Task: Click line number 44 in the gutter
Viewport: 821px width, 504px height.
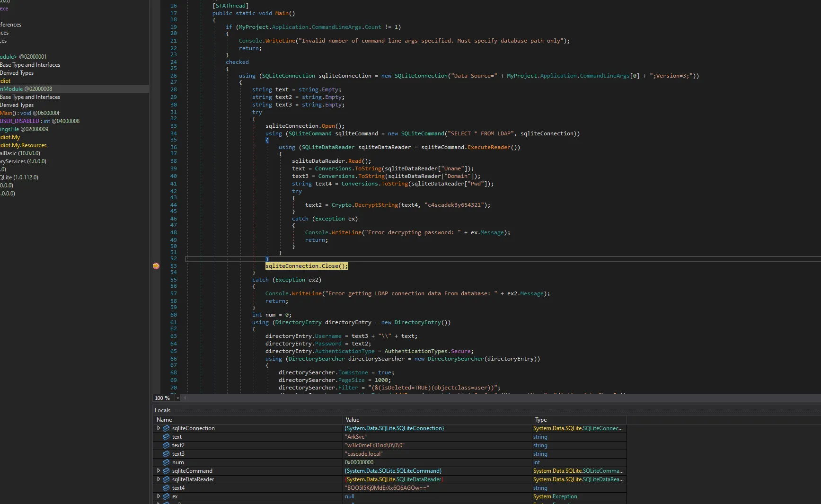Action: [x=174, y=205]
